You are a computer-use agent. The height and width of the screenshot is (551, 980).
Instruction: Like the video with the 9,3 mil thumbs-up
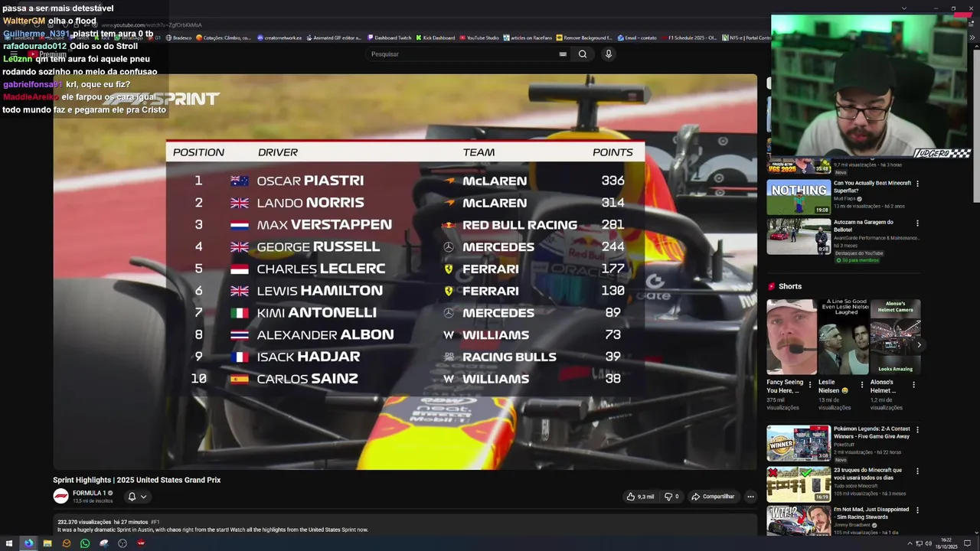pos(640,497)
